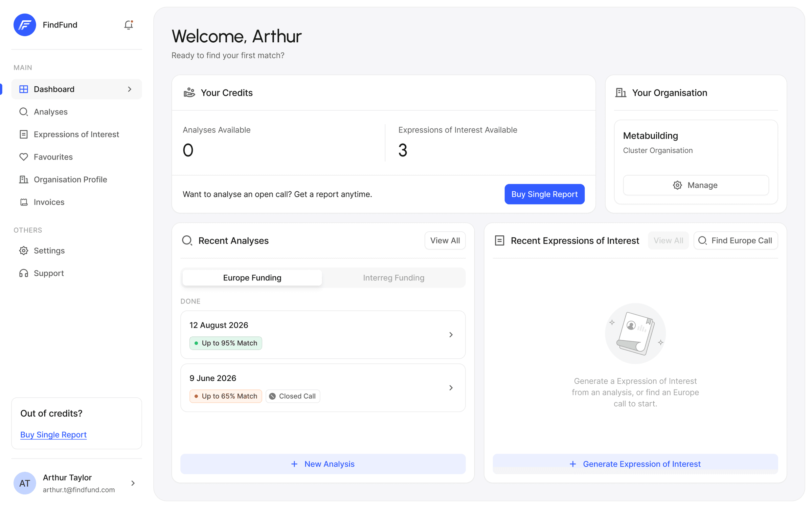Image resolution: width=812 pixels, height=508 pixels.
Task: Open Favourites from the sidebar
Action: (x=77, y=157)
